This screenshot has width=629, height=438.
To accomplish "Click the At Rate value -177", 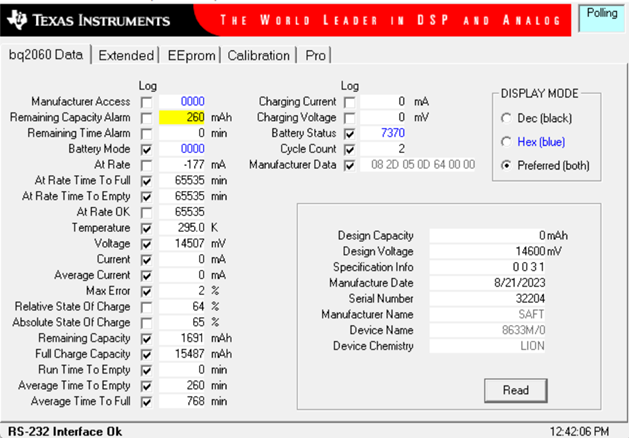I will (x=182, y=164).
